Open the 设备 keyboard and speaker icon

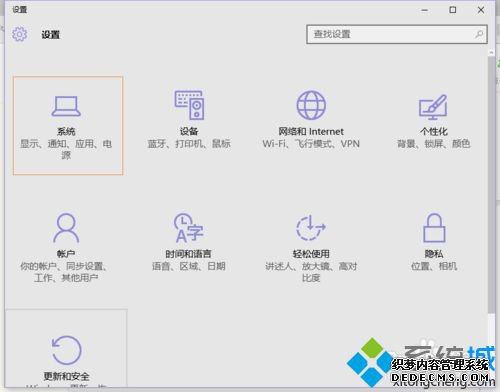point(189,105)
